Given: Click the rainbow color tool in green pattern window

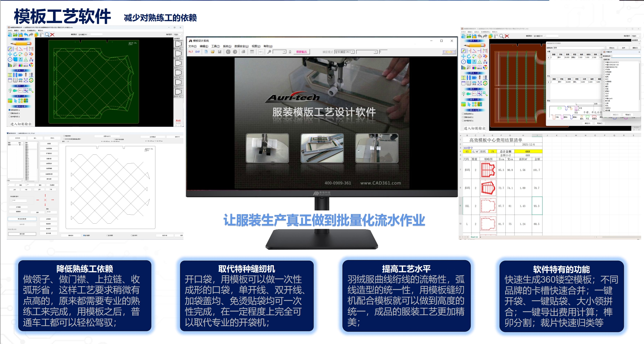Looking at the screenshot, I should pyautogui.click(x=20, y=65).
